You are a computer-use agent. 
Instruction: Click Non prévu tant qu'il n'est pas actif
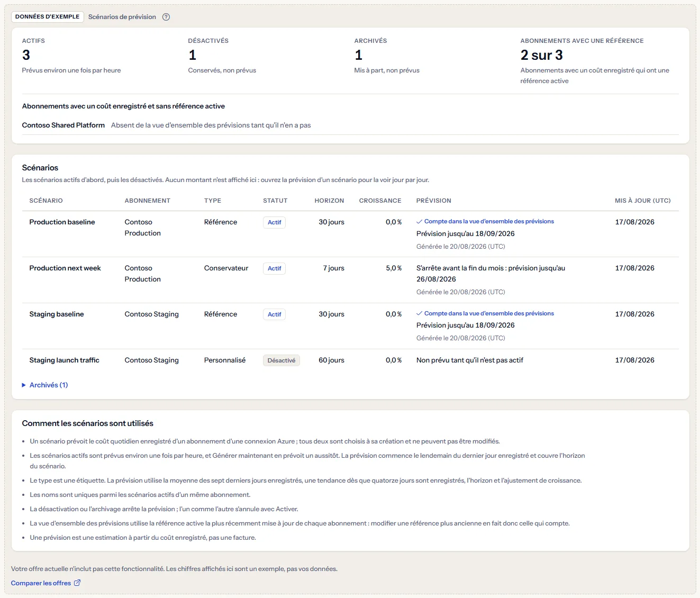(x=470, y=360)
